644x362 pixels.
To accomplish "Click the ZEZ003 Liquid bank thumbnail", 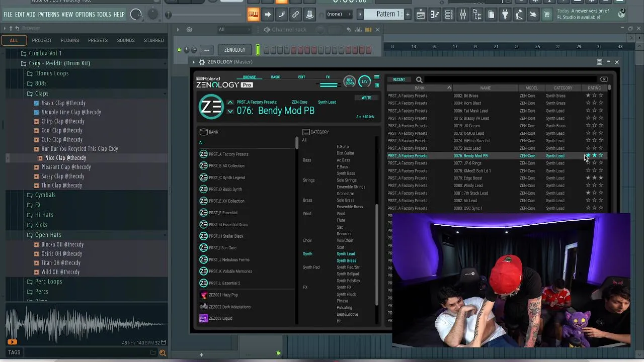I will click(x=203, y=318).
